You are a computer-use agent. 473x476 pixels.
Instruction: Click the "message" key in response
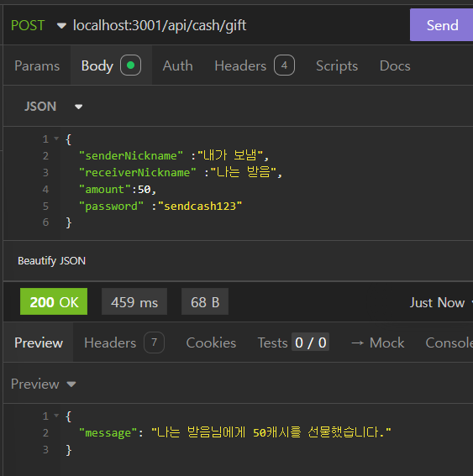[x=108, y=432]
